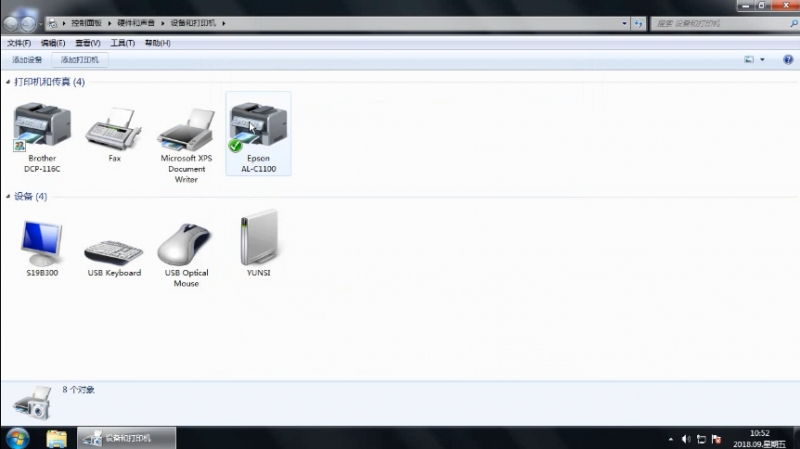
Task: Click the USB Keyboard device icon
Action: click(113, 248)
